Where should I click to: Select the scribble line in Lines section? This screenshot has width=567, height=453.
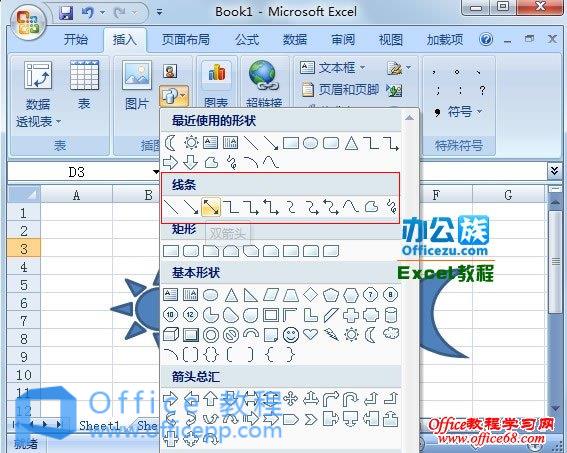click(392, 207)
